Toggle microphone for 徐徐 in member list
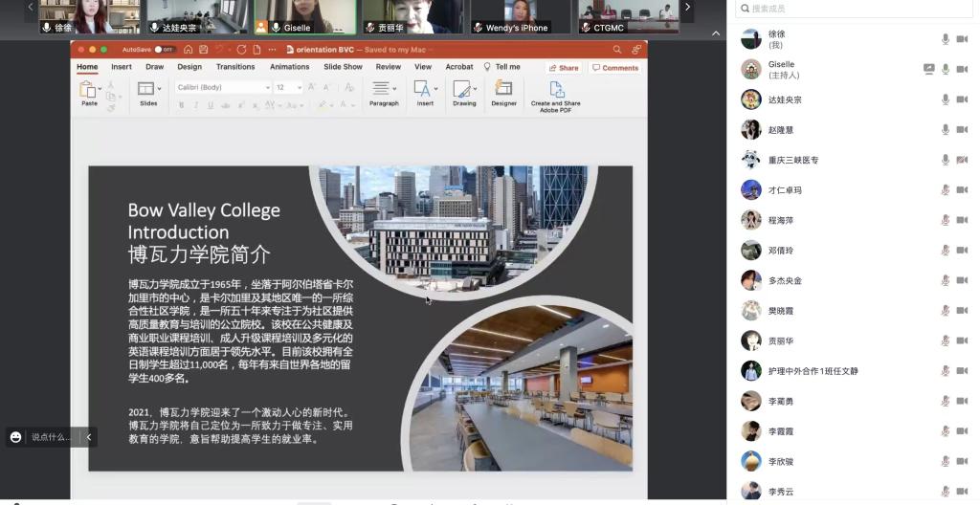Image resolution: width=980 pixels, height=505 pixels. tap(946, 39)
